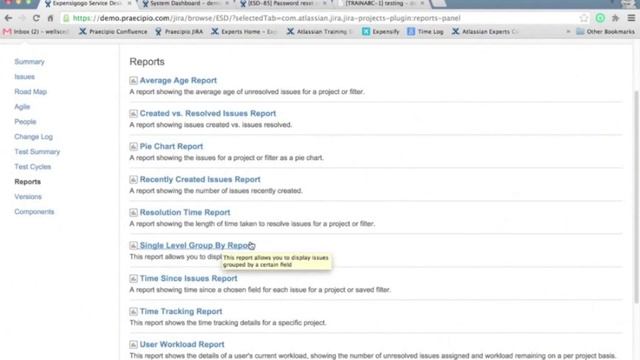Click the Resolution Time Report icon
The width and height of the screenshot is (640, 360).
tap(133, 213)
